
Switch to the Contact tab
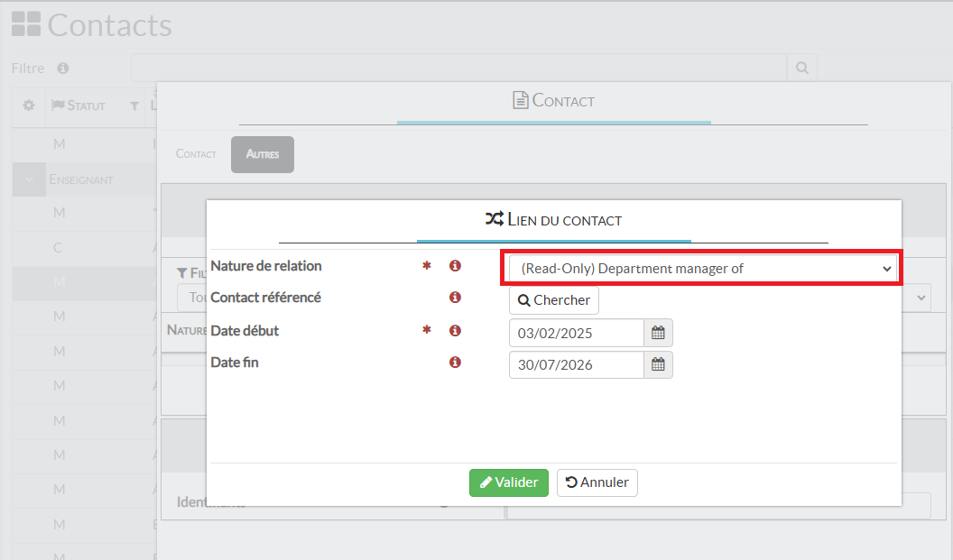[x=196, y=154]
